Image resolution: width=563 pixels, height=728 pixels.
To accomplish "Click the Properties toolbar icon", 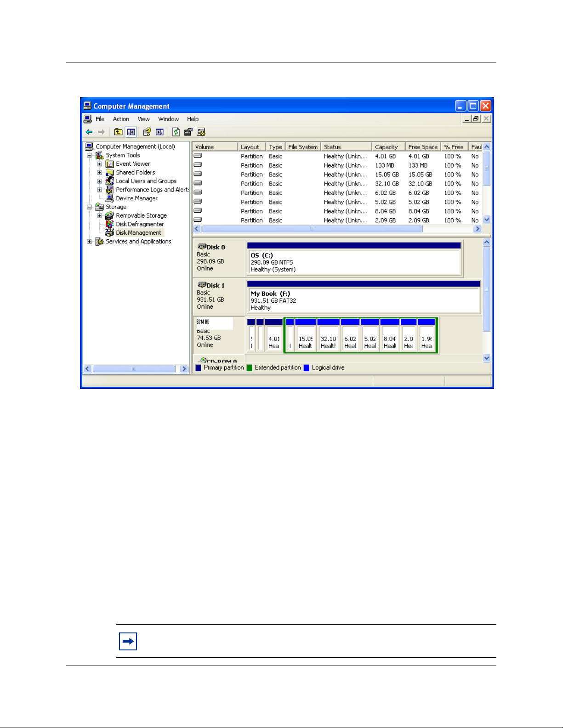I will tap(188, 132).
